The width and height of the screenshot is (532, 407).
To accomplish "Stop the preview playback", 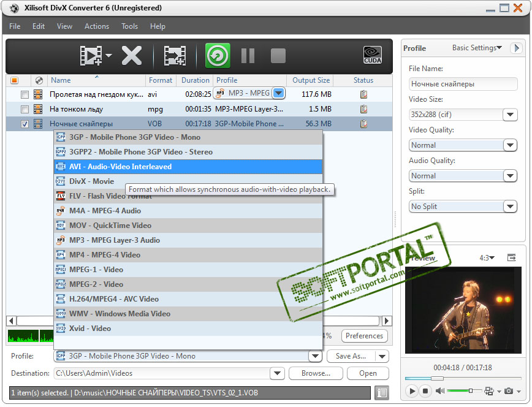I will [425, 391].
